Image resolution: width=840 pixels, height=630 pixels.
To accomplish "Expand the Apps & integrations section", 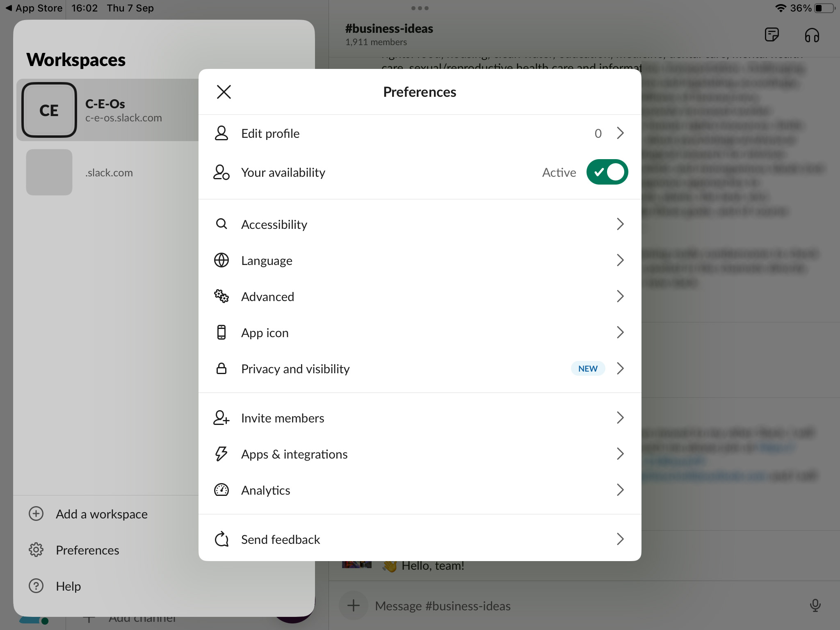I will tap(419, 453).
